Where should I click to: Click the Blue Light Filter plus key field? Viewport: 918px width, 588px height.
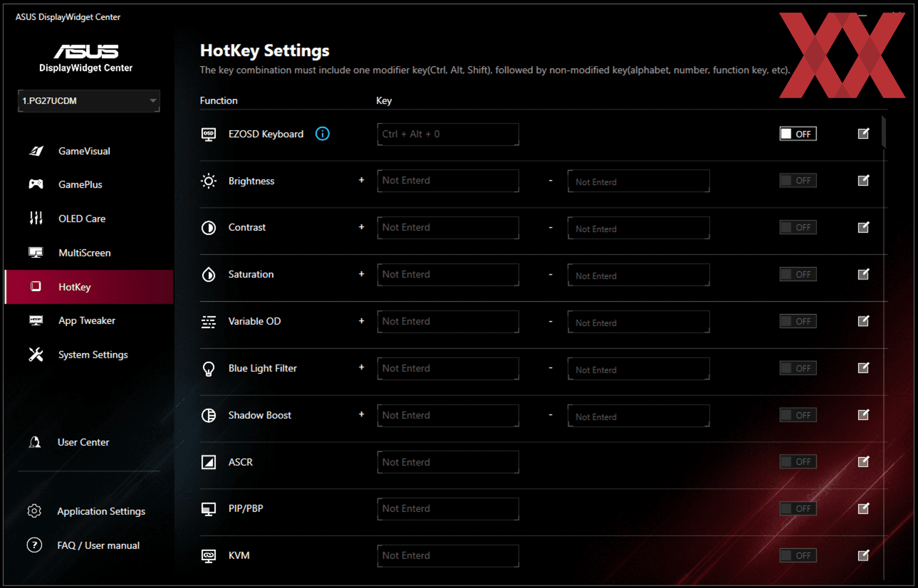pyautogui.click(x=448, y=368)
